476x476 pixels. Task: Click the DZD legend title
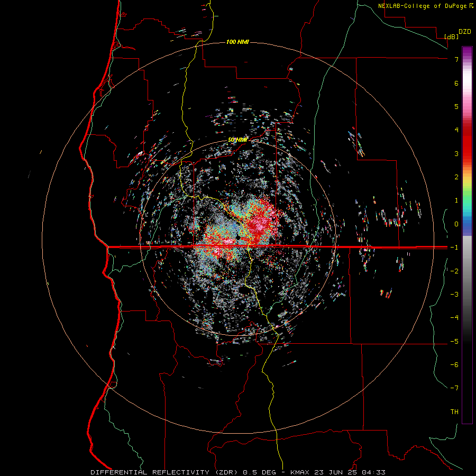tap(465, 32)
